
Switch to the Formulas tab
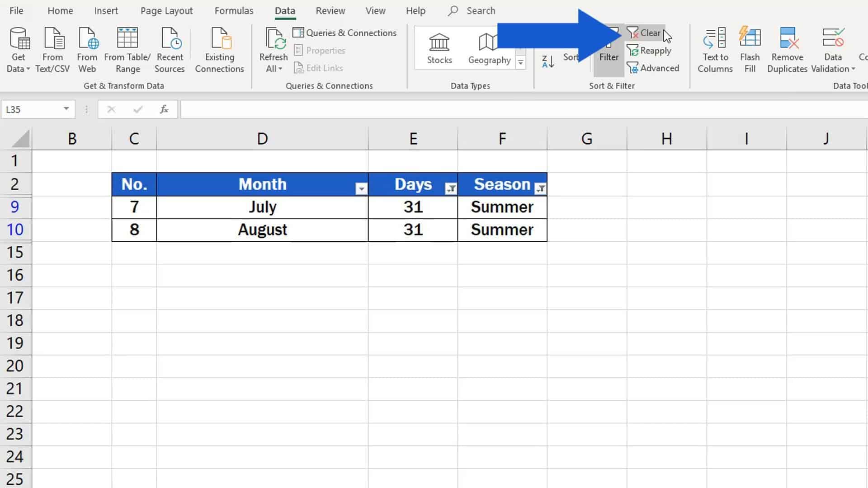click(x=234, y=11)
